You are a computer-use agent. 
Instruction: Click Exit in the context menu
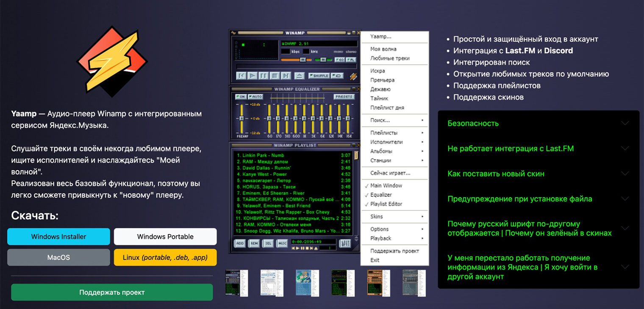(x=394, y=260)
